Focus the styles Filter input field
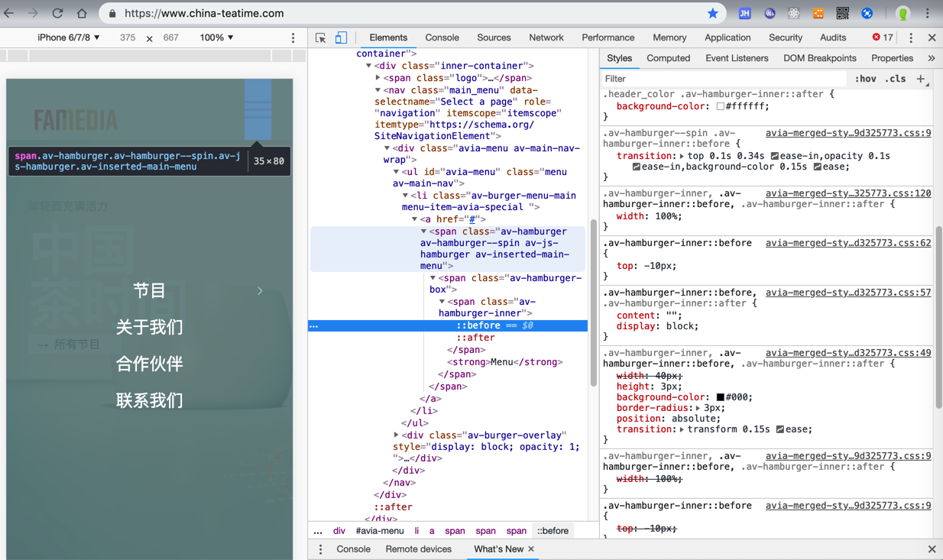The image size is (943, 560). pyautogui.click(x=722, y=79)
